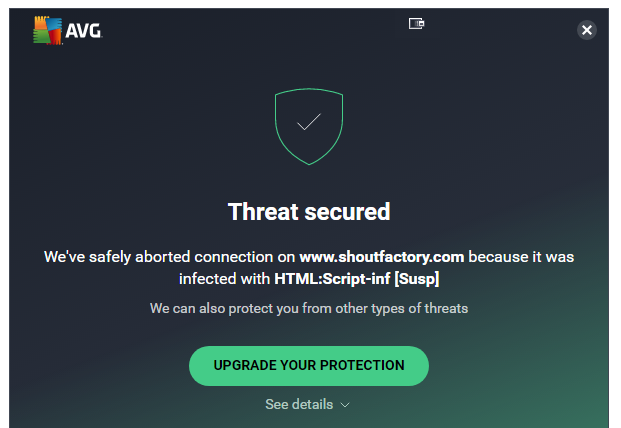This screenshot has height=428, width=621.
Task: Close the Threat secured popup
Action: 587,30
